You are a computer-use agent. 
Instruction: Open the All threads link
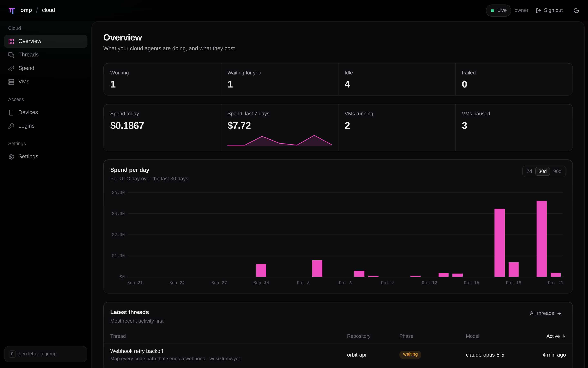[x=546, y=313]
